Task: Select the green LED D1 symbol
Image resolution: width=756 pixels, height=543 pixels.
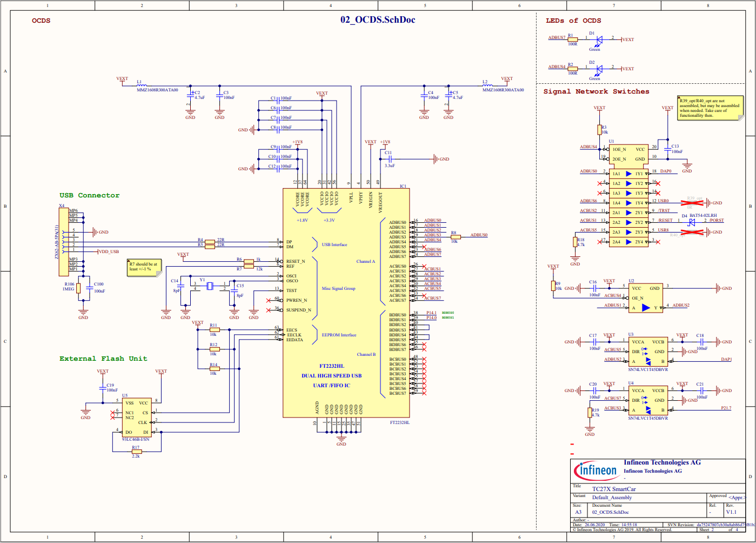Action: [599, 39]
